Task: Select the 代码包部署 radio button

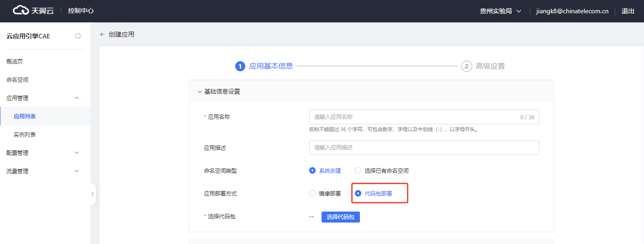Action: point(358,193)
